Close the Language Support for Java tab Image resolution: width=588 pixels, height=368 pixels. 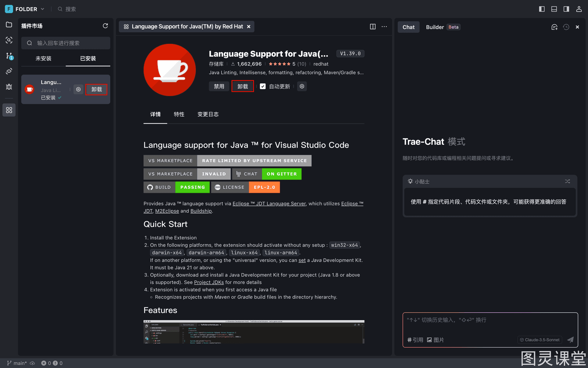tap(248, 26)
